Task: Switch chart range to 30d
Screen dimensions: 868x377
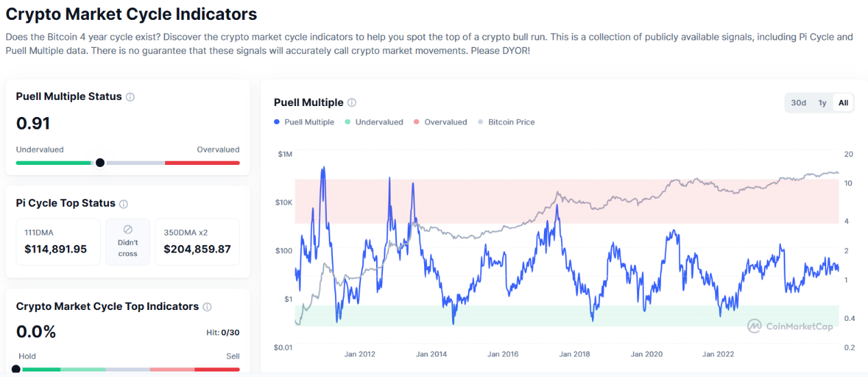Action: [798, 103]
